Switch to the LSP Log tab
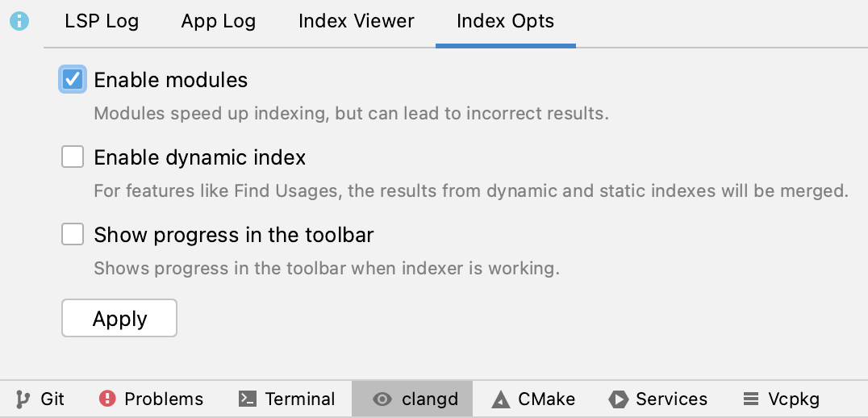Screen dimensions: 868x418 [102, 22]
